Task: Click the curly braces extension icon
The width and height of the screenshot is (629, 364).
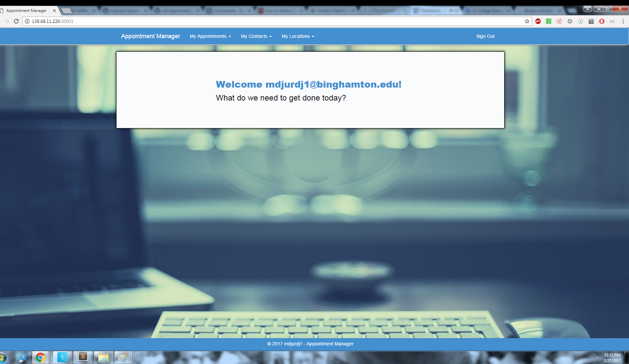Action: [x=612, y=21]
